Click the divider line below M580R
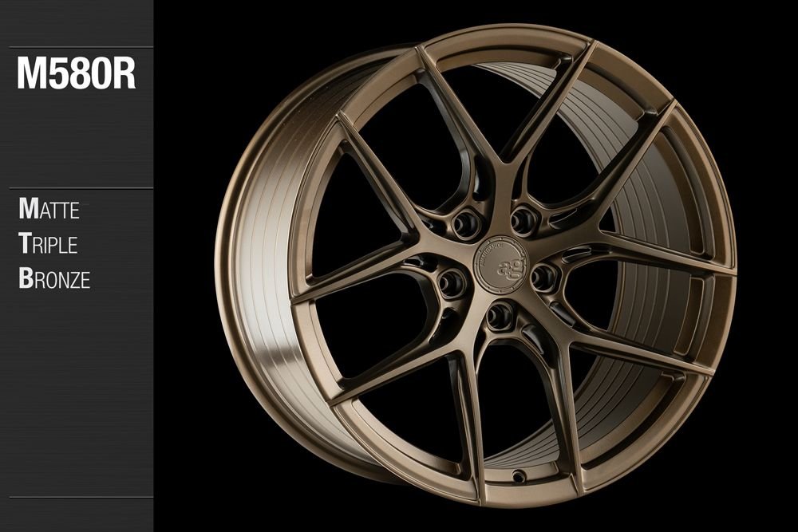 (x=77, y=188)
